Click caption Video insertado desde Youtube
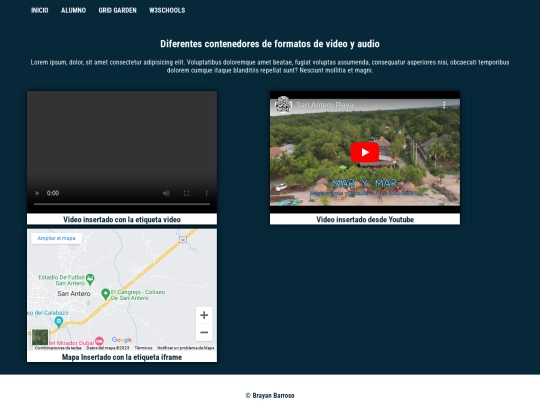540x405 pixels. coord(365,219)
